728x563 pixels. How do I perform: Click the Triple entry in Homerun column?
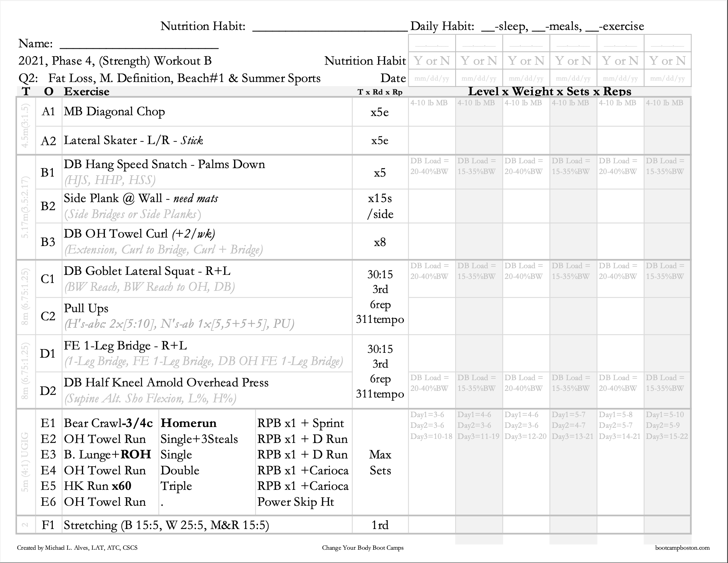coord(176,486)
